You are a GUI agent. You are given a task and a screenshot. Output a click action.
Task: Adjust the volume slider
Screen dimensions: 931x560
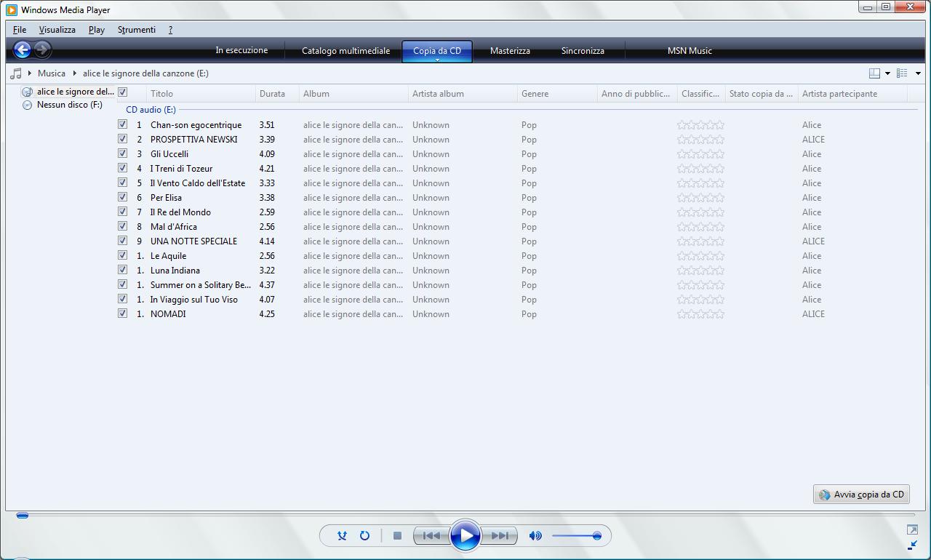click(x=576, y=536)
